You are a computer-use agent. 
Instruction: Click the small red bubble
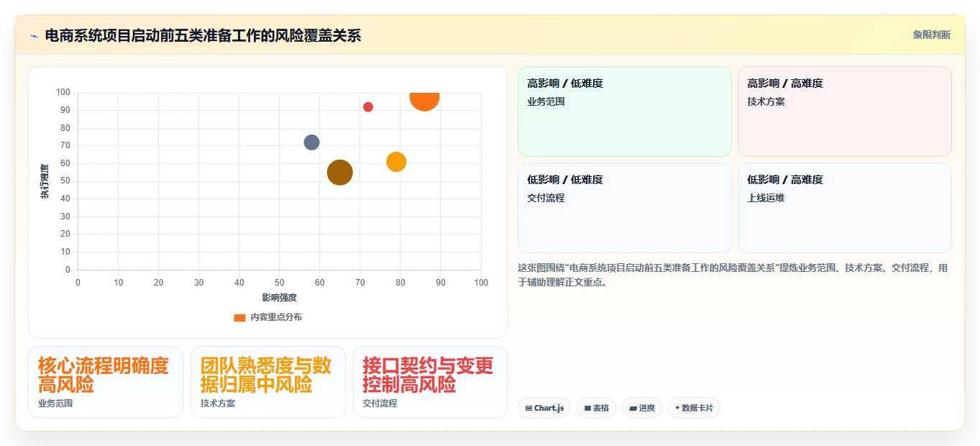click(x=368, y=107)
